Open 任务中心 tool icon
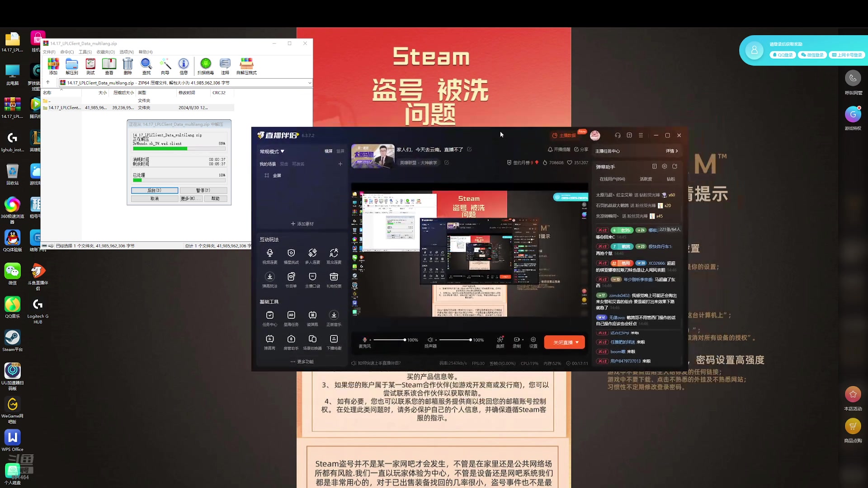The image size is (868, 488). coord(270,318)
